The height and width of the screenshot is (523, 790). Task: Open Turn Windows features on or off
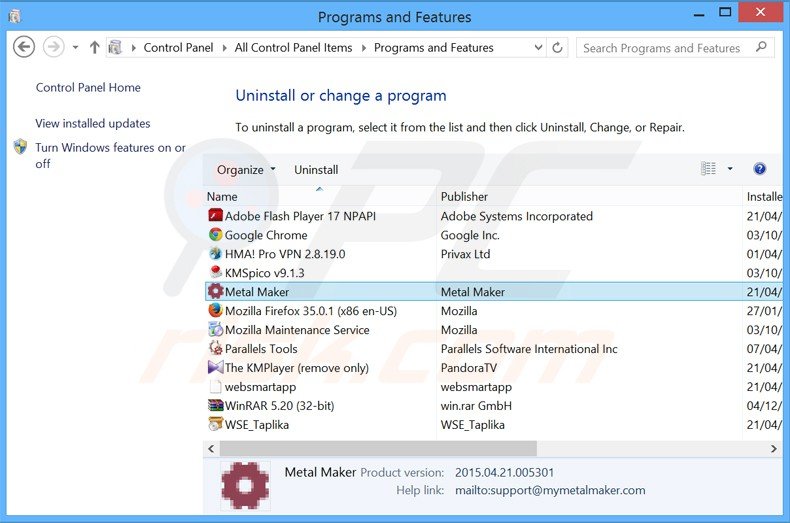[x=110, y=156]
